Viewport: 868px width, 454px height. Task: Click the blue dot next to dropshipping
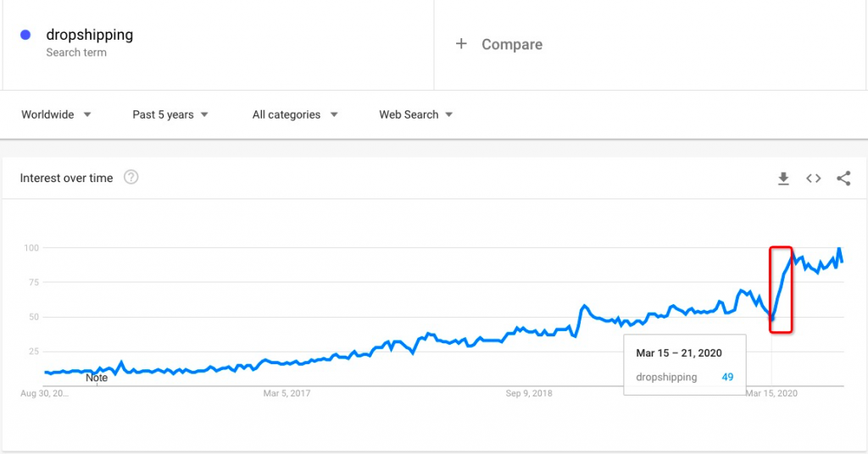point(25,35)
